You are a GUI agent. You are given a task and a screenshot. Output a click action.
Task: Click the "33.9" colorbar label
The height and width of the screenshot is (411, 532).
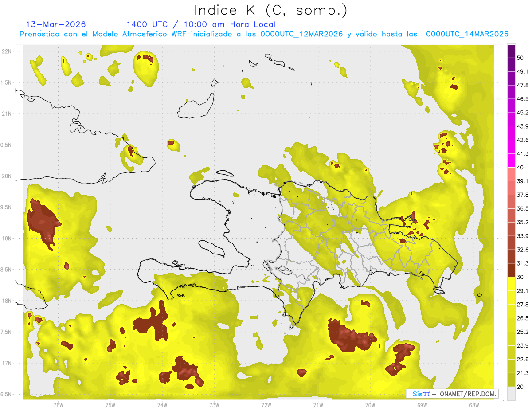(x=523, y=236)
